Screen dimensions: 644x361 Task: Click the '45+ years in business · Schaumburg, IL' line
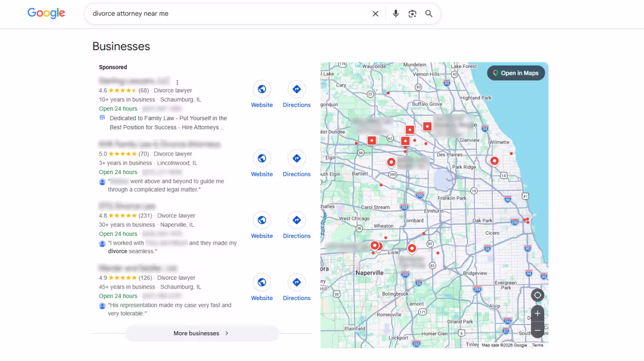click(150, 287)
